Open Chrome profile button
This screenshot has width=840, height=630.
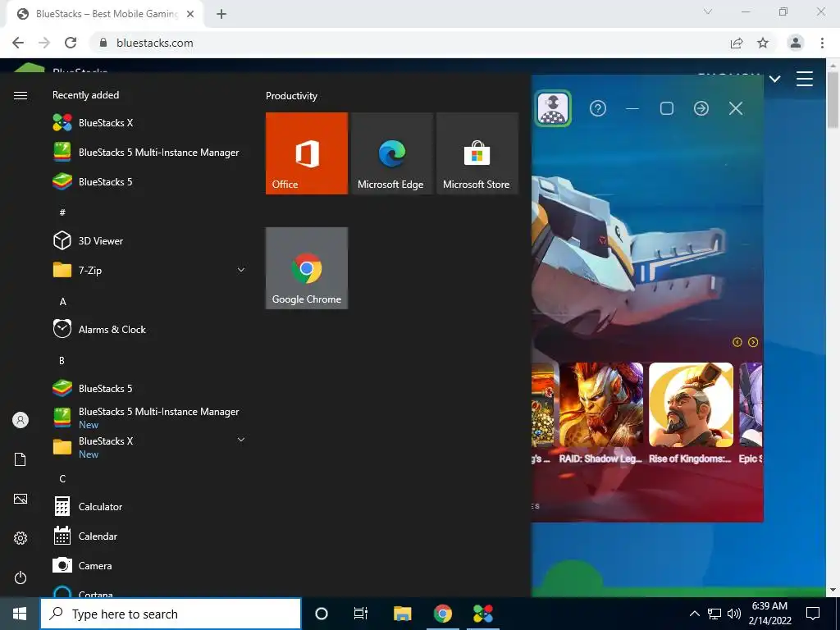point(796,43)
